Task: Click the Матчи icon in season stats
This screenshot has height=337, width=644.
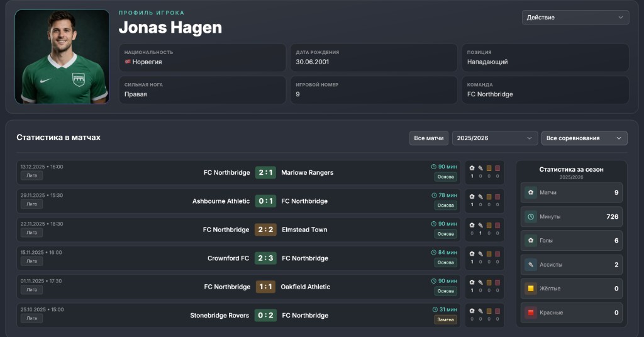Action: (x=531, y=192)
